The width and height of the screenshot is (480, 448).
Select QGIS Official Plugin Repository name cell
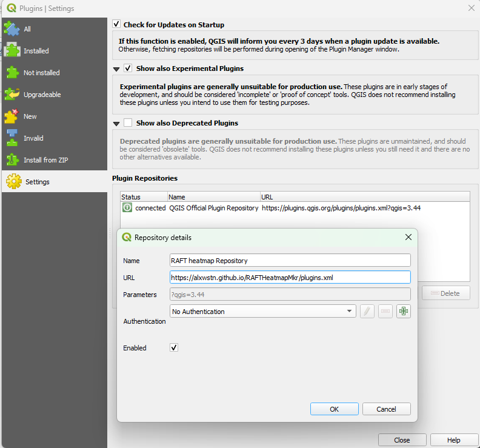point(214,207)
